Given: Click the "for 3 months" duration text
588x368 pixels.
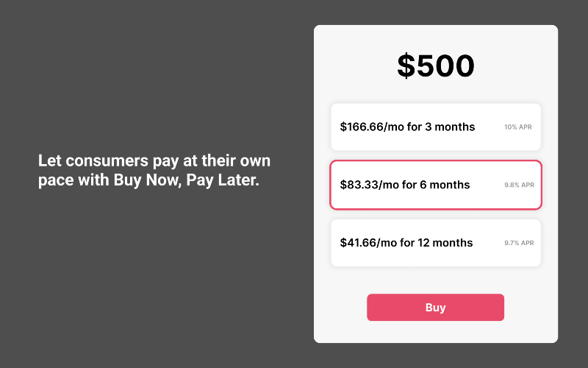Looking at the screenshot, I should coord(441,127).
